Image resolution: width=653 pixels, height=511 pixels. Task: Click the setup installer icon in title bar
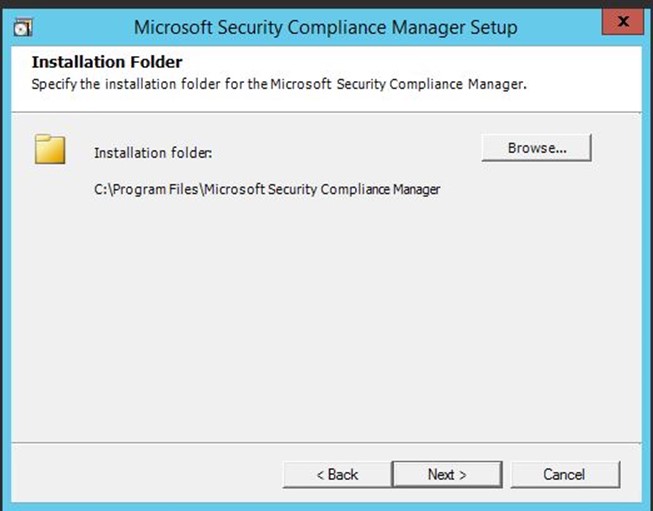point(23,27)
